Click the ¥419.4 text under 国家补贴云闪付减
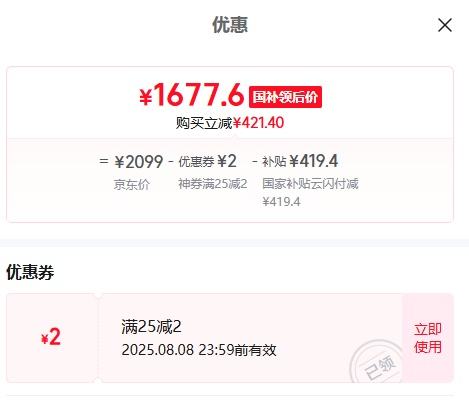The height and width of the screenshot is (412, 469). [x=281, y=202]
